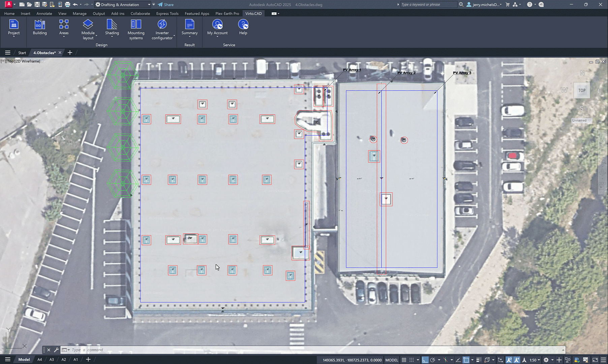
Task: Save the drawing with the floppy icon
Action: (37, 4)
